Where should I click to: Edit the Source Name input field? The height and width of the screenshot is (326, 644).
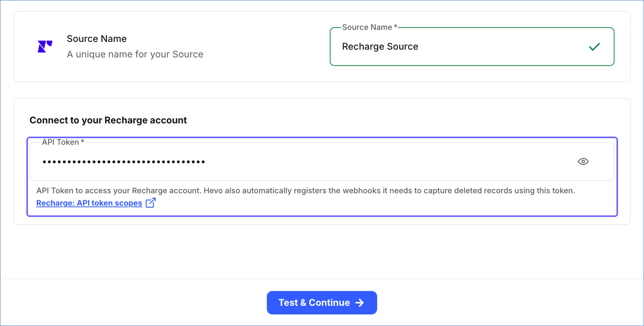pyautogui.click(x=472, y=47)
